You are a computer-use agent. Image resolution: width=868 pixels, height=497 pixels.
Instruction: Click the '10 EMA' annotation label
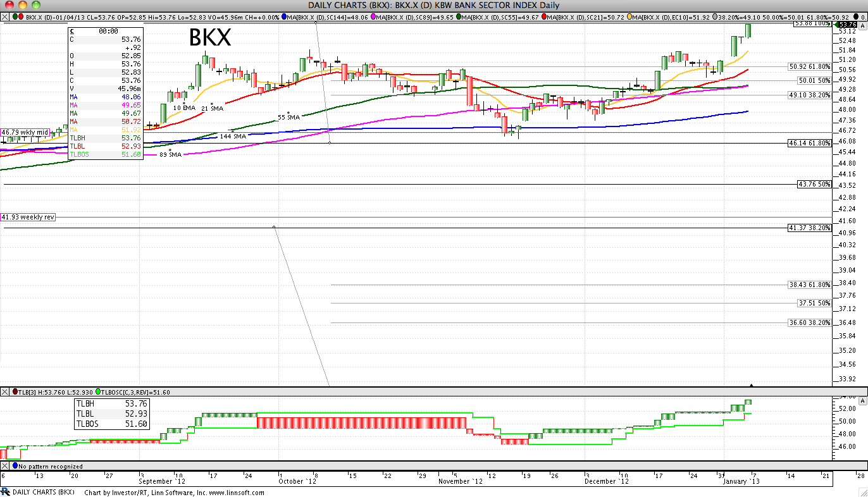coord(184,108)
